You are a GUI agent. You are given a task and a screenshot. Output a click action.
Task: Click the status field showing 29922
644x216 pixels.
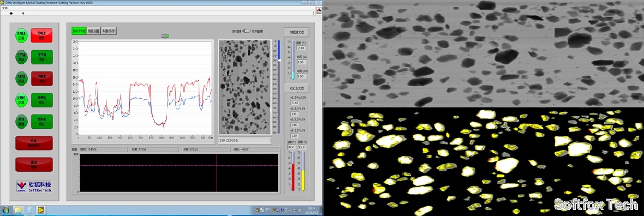point(206,149)
